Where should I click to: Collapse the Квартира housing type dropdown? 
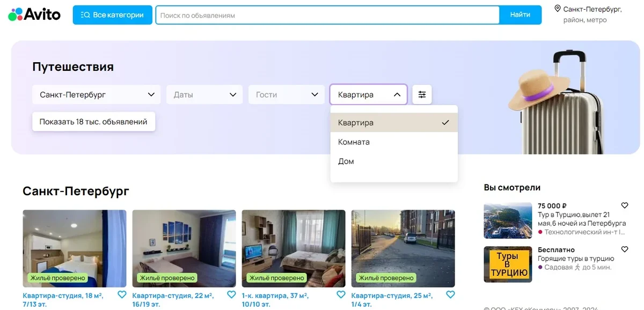click(x=368, y=94)
